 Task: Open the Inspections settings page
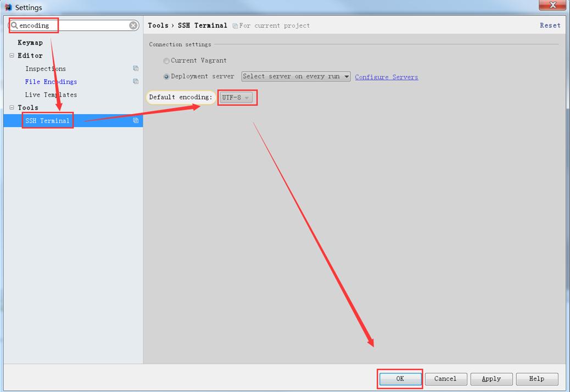(x=46, y=69)
